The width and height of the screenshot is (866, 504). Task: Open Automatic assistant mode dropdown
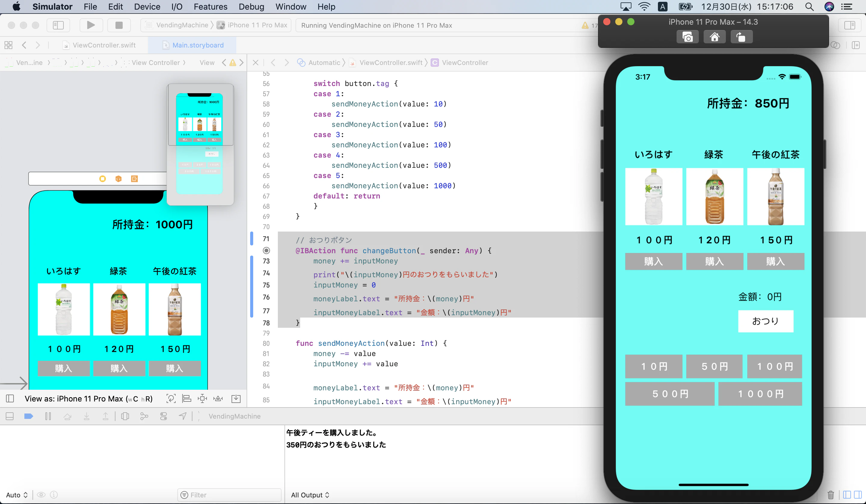(x=320, y=63)
